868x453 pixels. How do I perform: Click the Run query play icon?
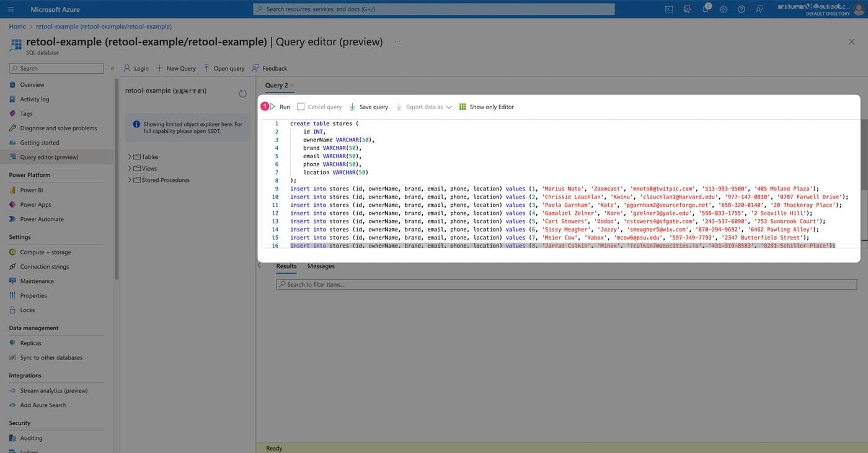273,107
